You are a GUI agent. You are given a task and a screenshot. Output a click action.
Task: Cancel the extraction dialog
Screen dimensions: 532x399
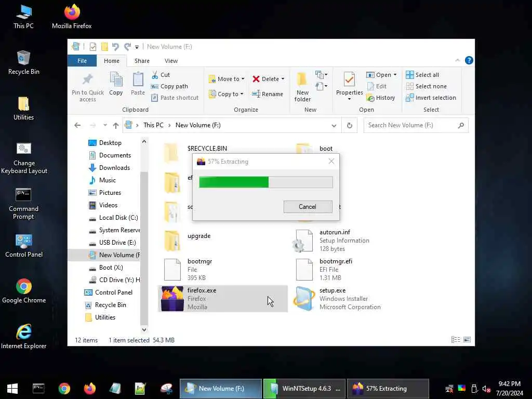coord(308,207)
